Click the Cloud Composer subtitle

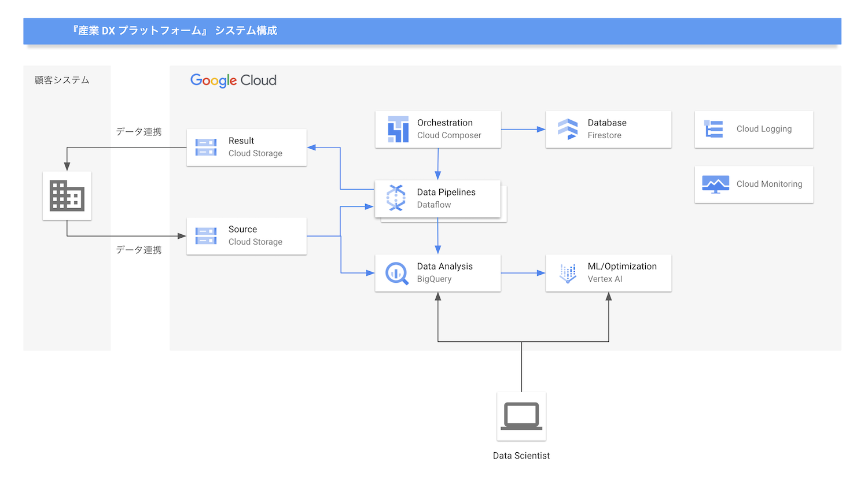pyautogui.click(x=449, y=135)
